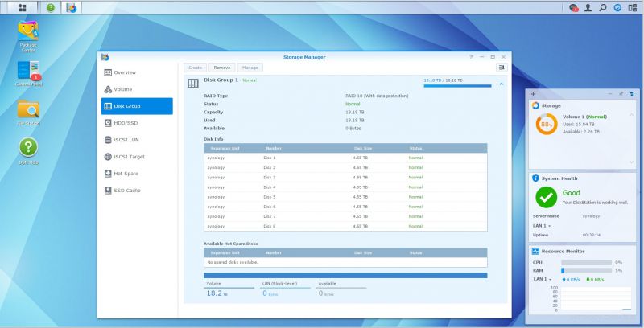644x328 pixels.
Task: Launch File Station desktop icon
Action: pyautogui.click(x=28, y=113)
